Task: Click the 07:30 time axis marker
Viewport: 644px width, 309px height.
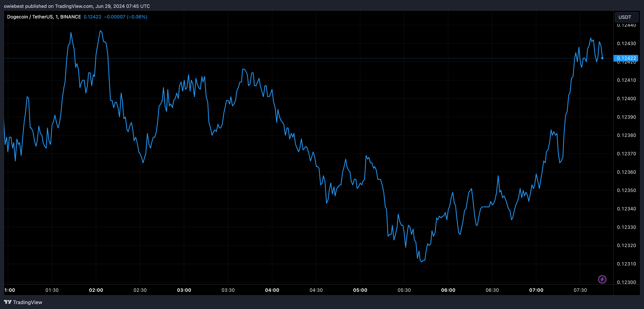Action: tap(580, 290)
